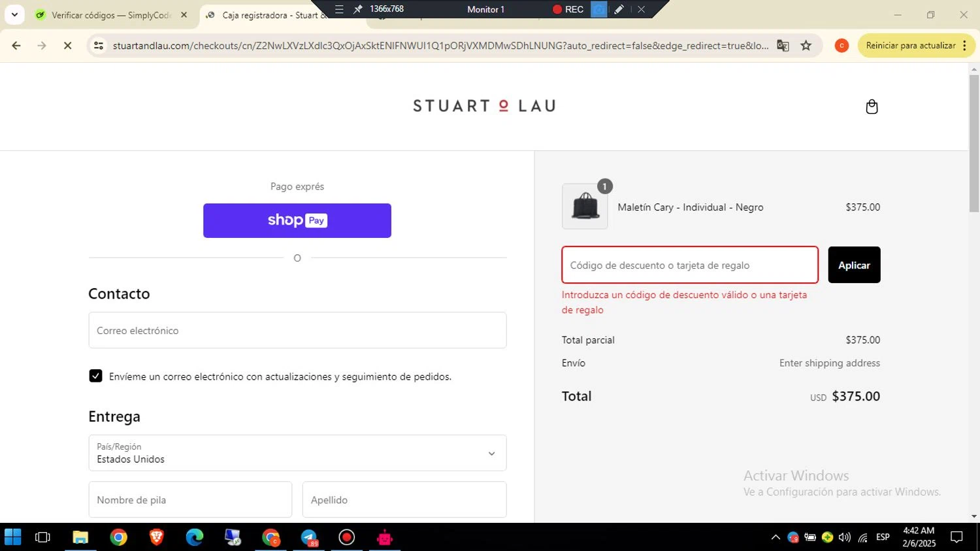Open the Chrome profile avatar

click(841, 45)
